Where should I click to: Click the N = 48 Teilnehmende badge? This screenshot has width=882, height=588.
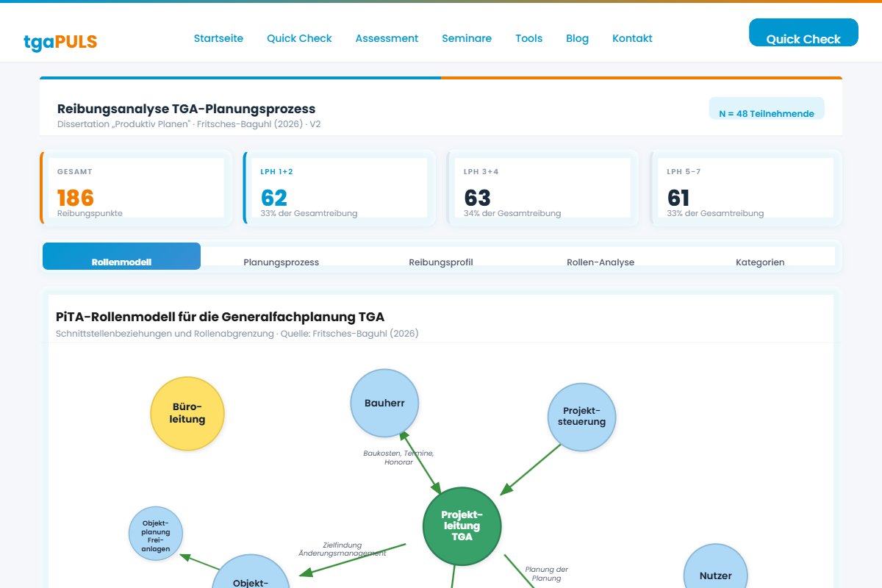pyautogui.click(x=767, y=109)
